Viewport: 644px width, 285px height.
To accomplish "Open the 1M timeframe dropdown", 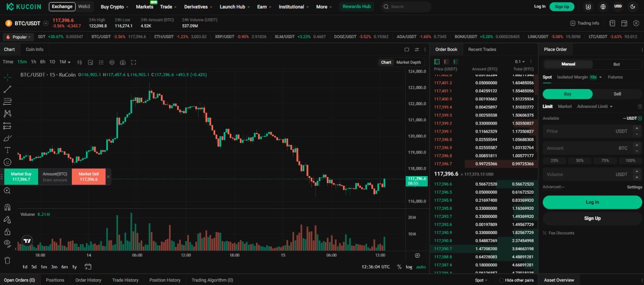I will click(65, 62).
